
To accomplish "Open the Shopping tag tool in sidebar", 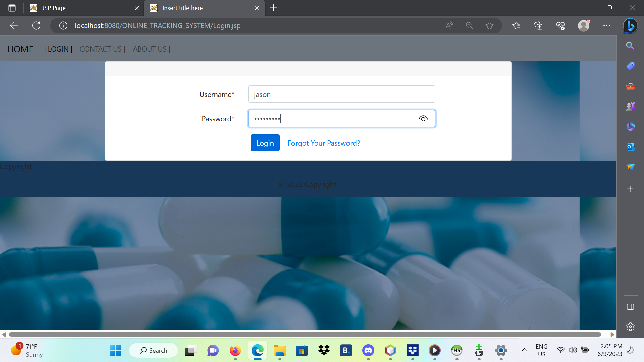I will [630, 66].
